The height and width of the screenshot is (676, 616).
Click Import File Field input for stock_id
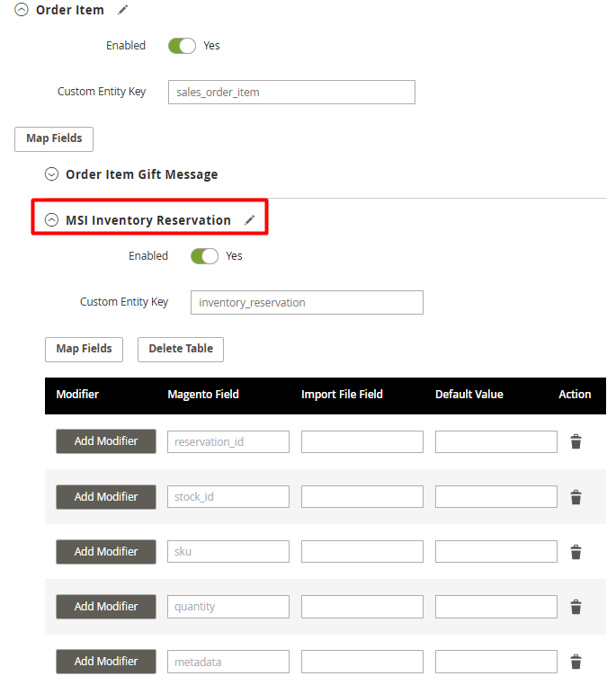[362, 496]
